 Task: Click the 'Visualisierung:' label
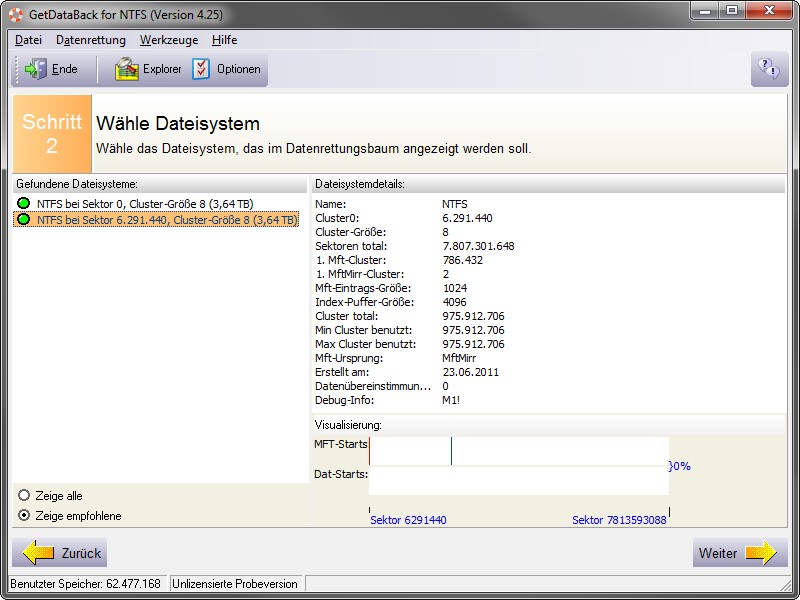click(348, 424)
